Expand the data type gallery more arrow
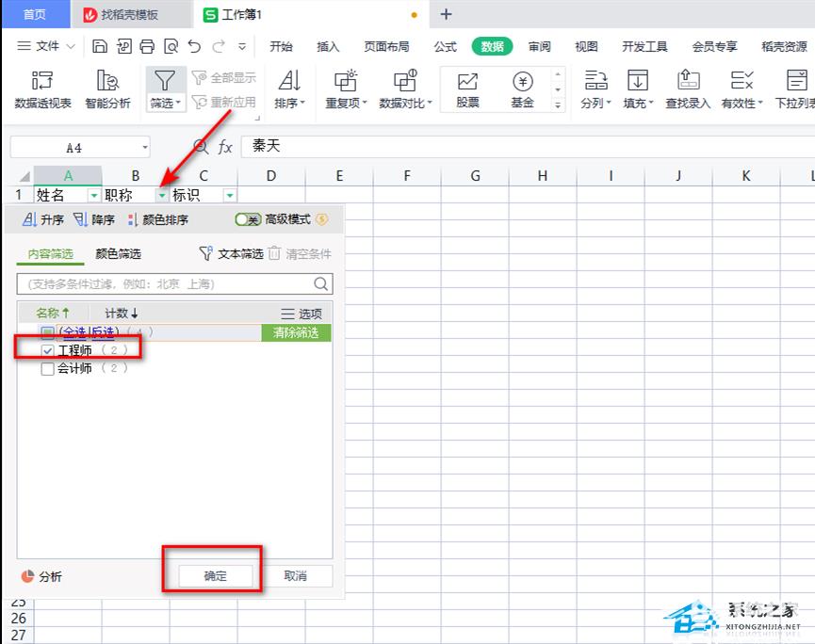815x644 pixels. click(557, 105)
